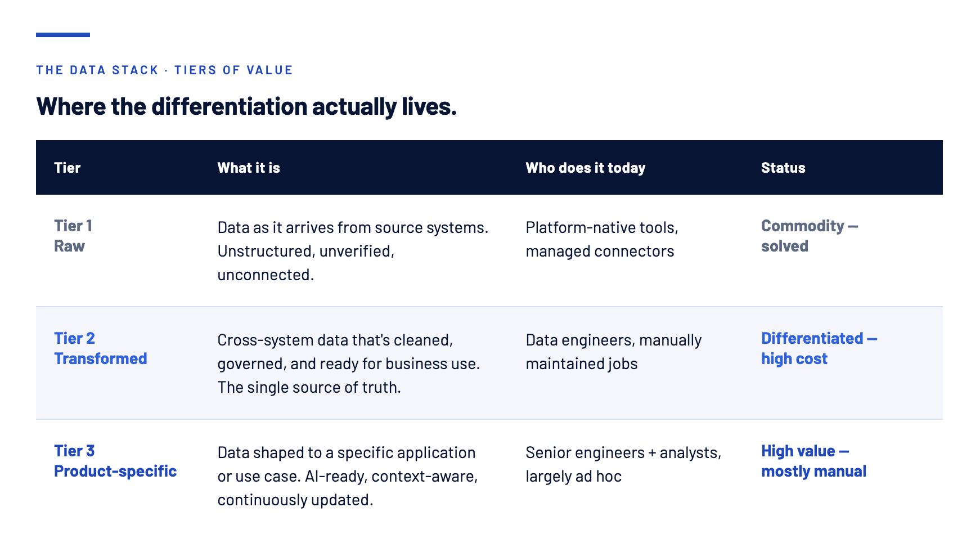The width and height of the screenshot is (980, 543).
Task: Click the blue accent bar above the eyebrow
Action: coord(63,35)
